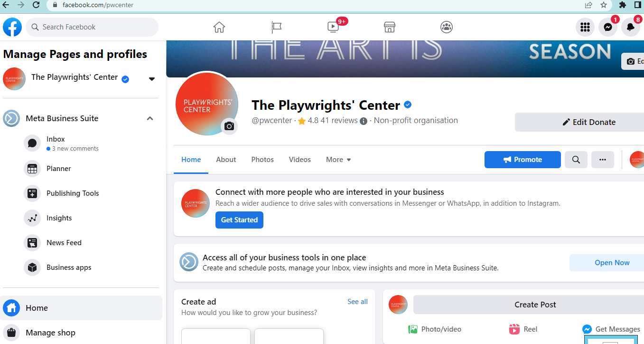Image resolution: width=644 pixels, height=344 pixels.
Task: Switch to the Photos tab
Action: click(262, 160)
